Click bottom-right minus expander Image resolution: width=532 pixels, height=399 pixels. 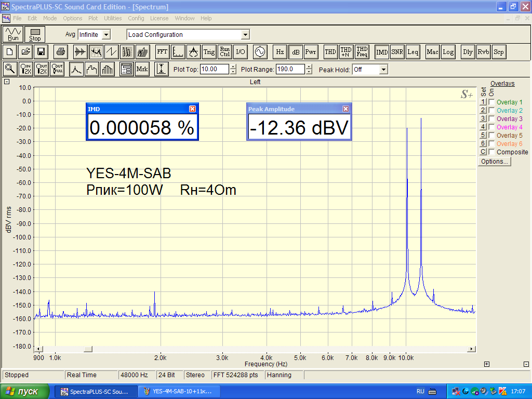coord(526,364)
